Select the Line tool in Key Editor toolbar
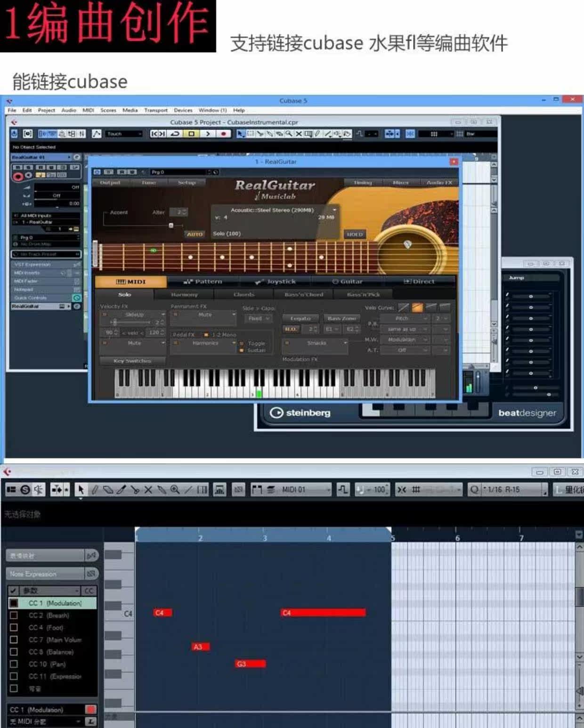 [188, 490]
